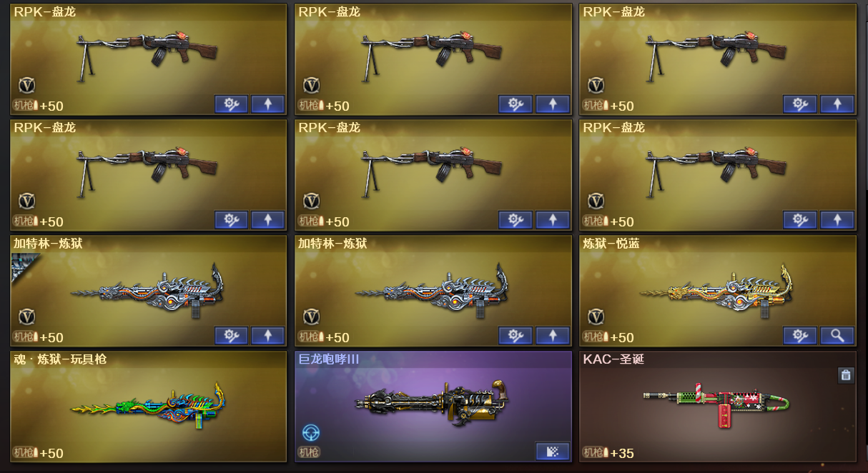Screen dimensions: 868x473
Task: Click the 炼狱-悦蓝 title text
Action: click(611, 244)
